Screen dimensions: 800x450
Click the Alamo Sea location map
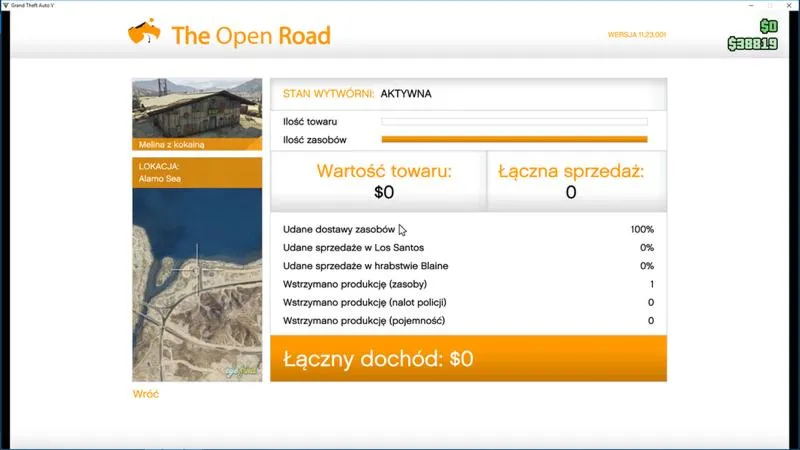(197, 285)
